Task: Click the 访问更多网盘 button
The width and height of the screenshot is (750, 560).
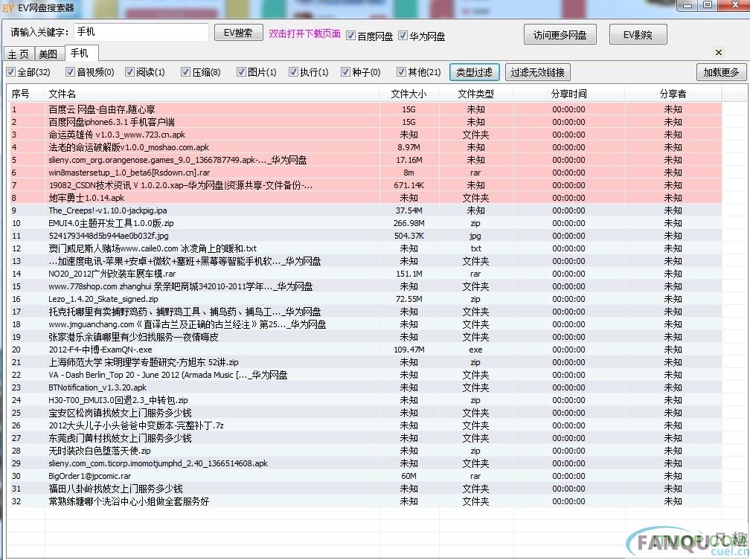Action: click(x=560, y=35)
